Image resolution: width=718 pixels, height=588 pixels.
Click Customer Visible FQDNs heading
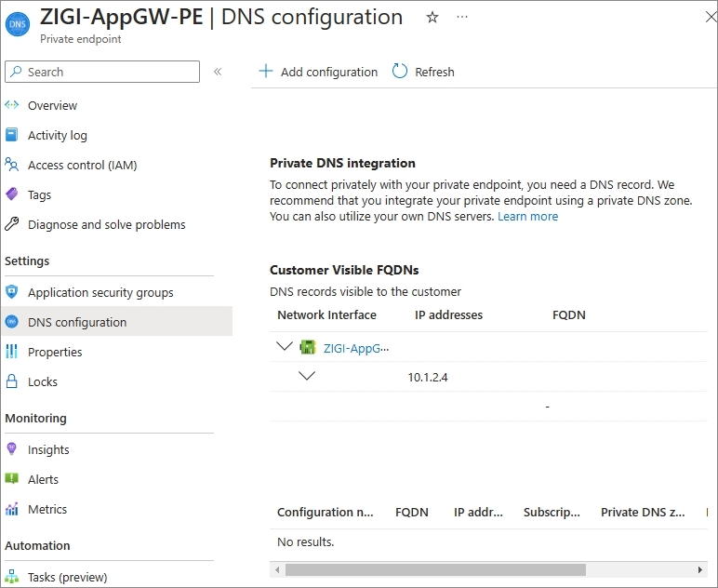[344, 270]
